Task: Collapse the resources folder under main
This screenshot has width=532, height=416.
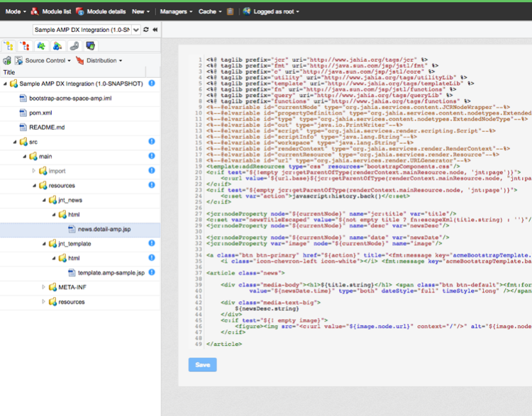Action: coord(34,186)
